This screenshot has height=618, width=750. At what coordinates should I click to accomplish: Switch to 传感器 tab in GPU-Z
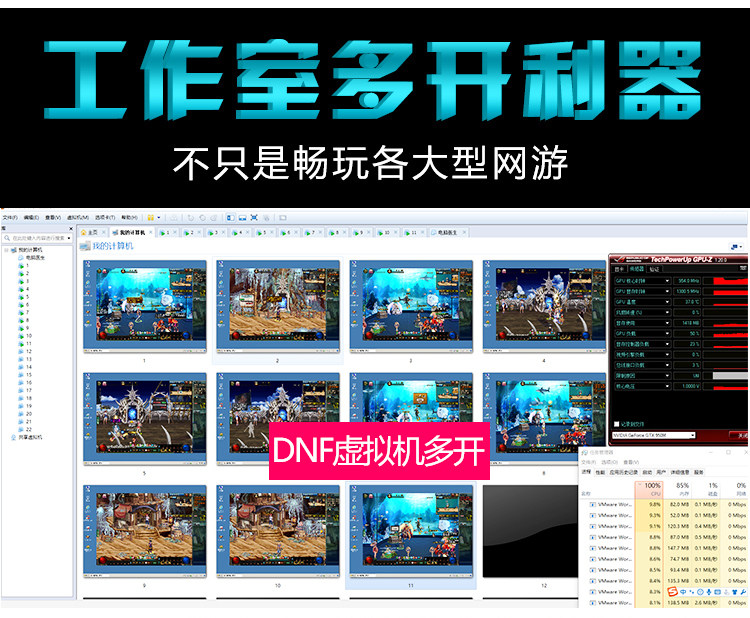pyautogui.click(x=637, y=269)
